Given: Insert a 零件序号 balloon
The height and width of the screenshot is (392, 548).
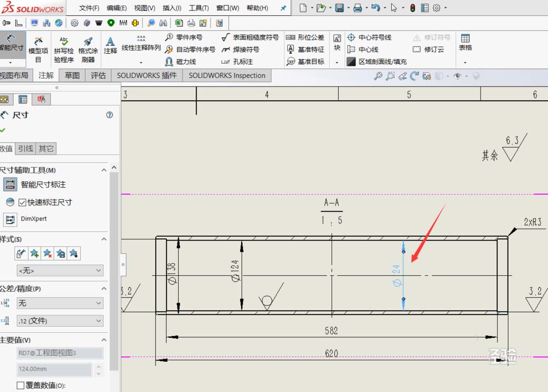Looking at the screenshot, I should click(184, 37).
